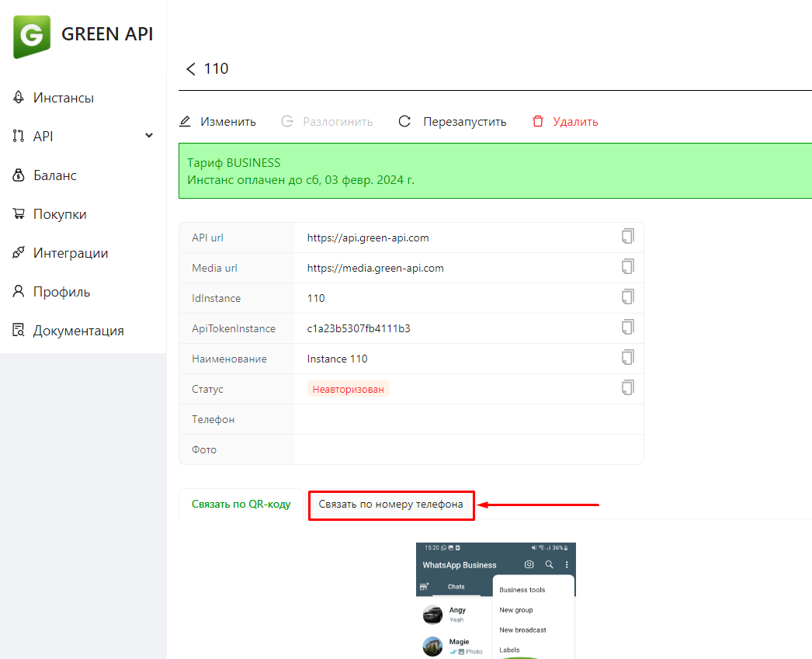Open Интеграции from the sidebar
The image size is (812, 659).
(70, 253)
